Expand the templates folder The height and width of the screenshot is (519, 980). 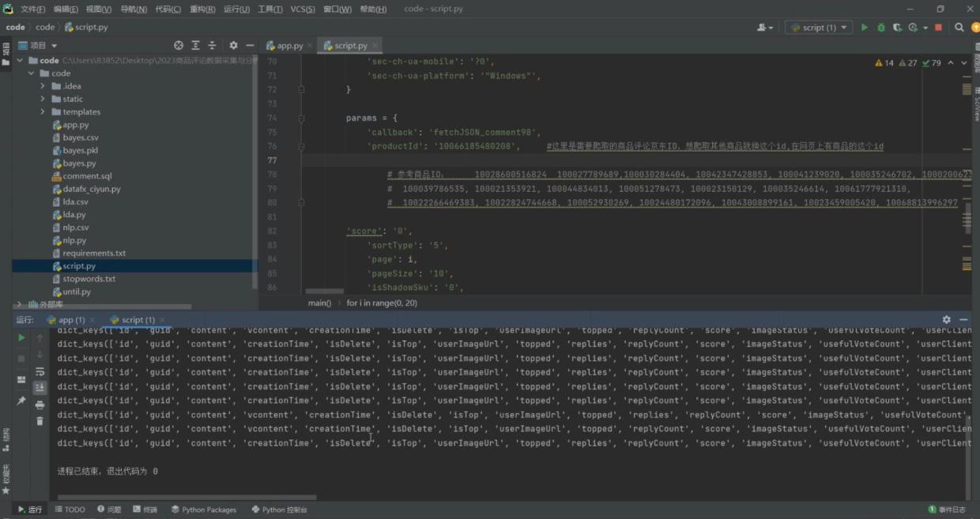point(42,111)
